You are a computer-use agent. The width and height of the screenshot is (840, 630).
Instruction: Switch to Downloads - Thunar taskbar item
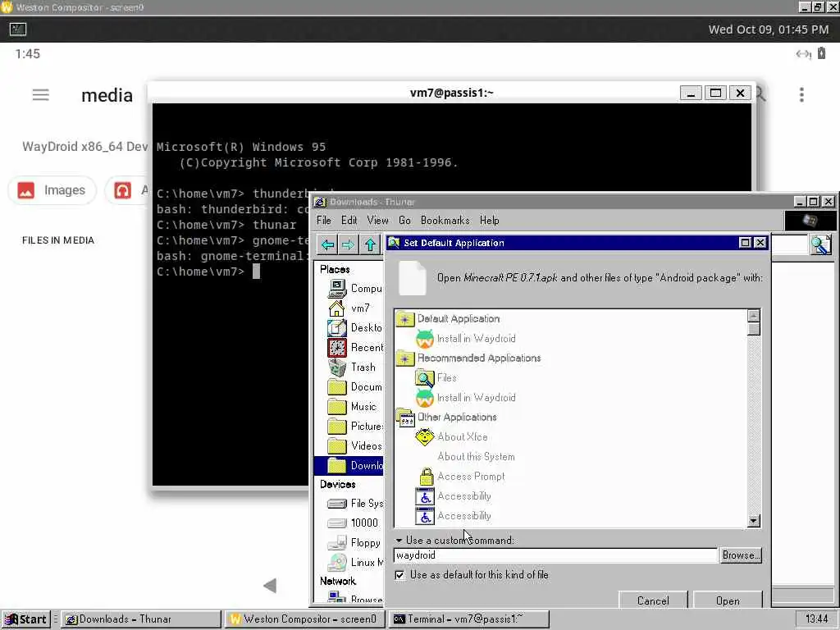pyautogui.click(x=141, y=619)
